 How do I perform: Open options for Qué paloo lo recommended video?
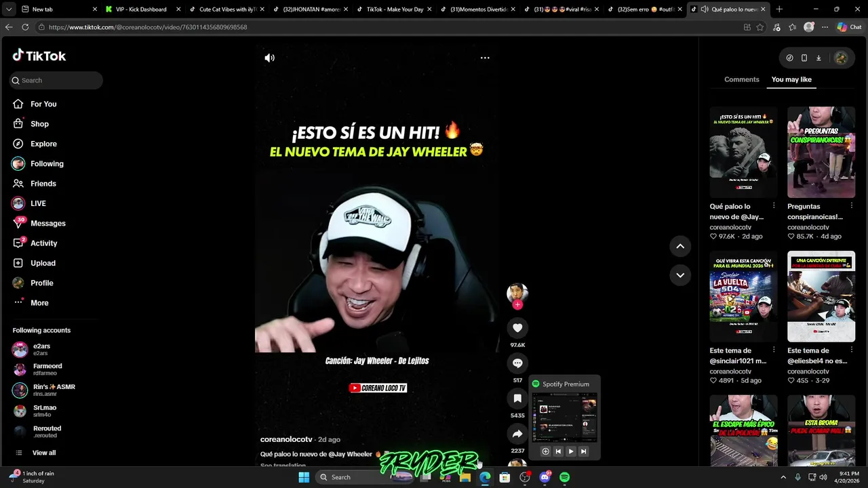pos(774,206)
